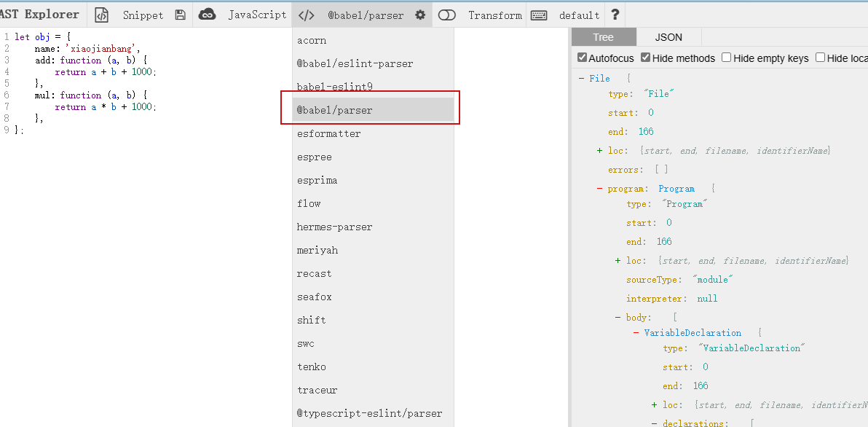Click the Snippet code file icon
Screen dimensions: 868x427
[x=102, y=15]
